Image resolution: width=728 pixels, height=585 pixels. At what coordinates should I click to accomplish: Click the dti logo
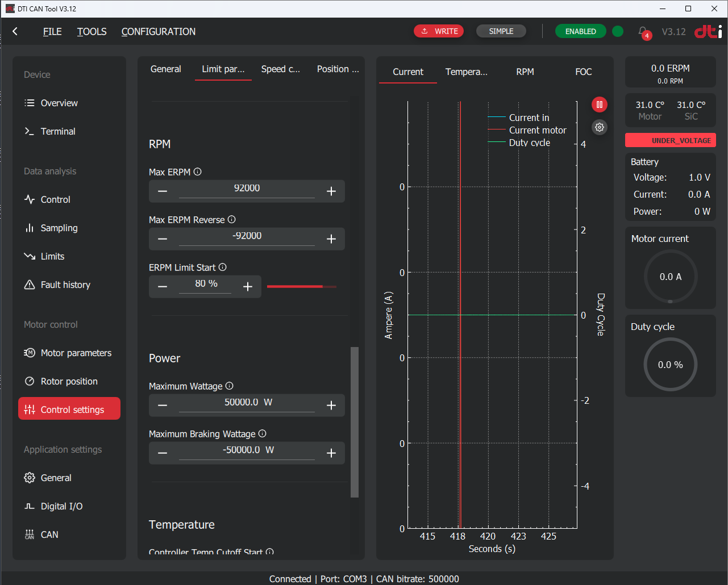click(708, 31)
